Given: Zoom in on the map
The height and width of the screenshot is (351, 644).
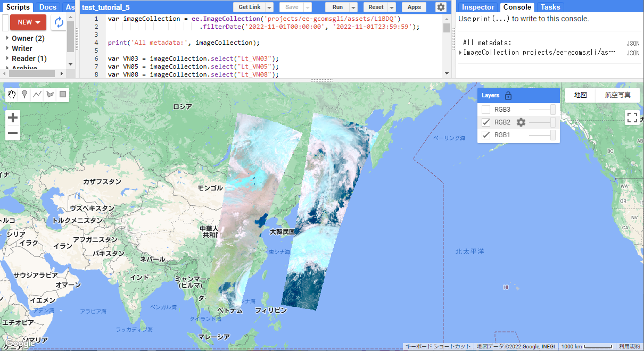Looking at the screenshot, I should coord(13,118).
